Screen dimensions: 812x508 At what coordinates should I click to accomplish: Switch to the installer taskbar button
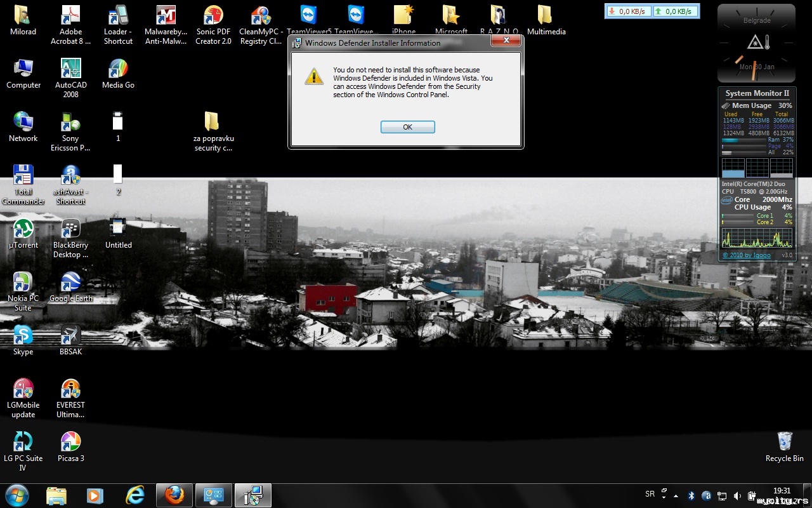253,495
